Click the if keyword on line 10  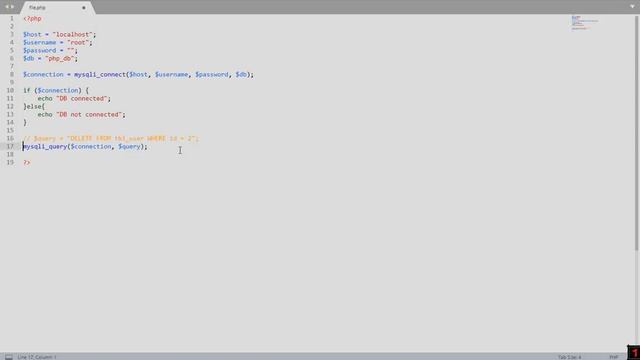point(27,91)
